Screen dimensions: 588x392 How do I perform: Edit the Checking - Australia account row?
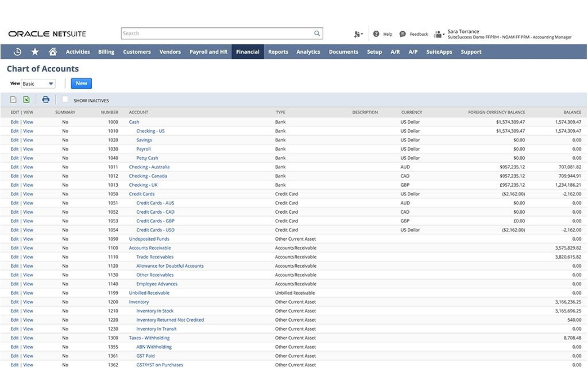point(15,167)
